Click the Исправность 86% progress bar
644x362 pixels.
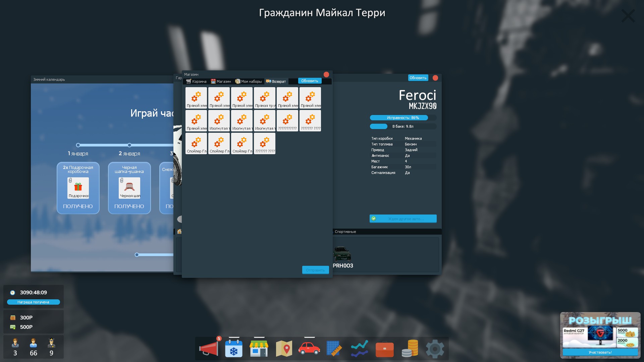(402, 118)
